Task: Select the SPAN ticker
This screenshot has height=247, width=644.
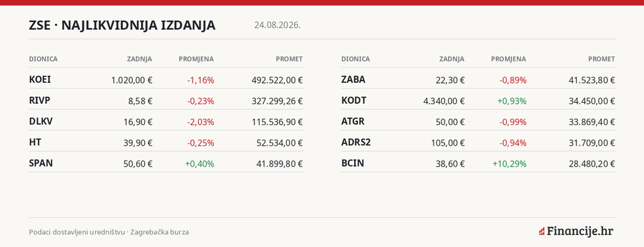Action: click(41, 163)
